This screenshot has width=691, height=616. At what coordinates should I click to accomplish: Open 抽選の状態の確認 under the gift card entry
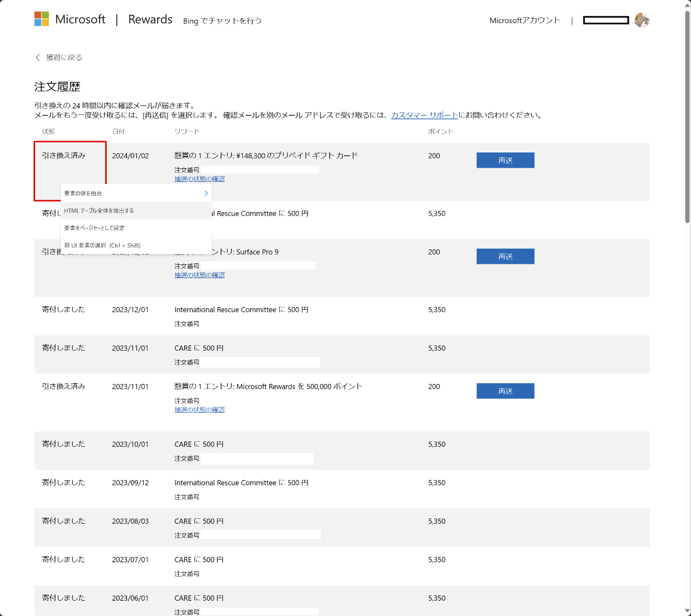coord(199,179)
